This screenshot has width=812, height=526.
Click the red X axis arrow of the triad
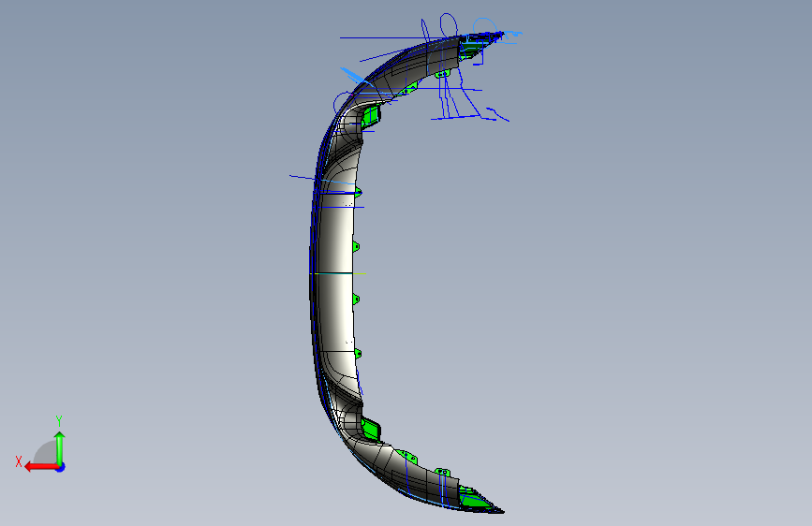coord(41,467)
